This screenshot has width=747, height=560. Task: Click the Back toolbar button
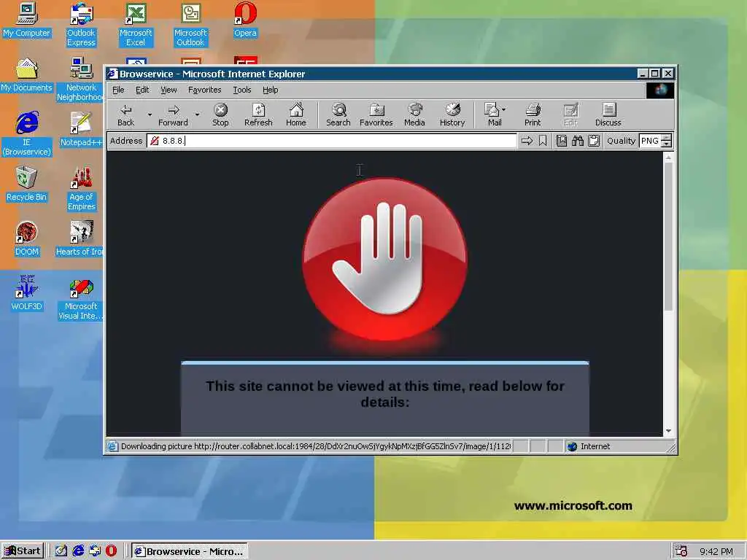coord(125,114)
